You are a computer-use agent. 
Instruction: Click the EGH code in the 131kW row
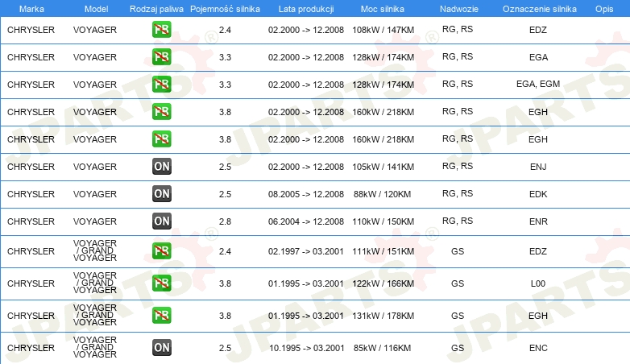pyautogui.click(x=538, y=316)
